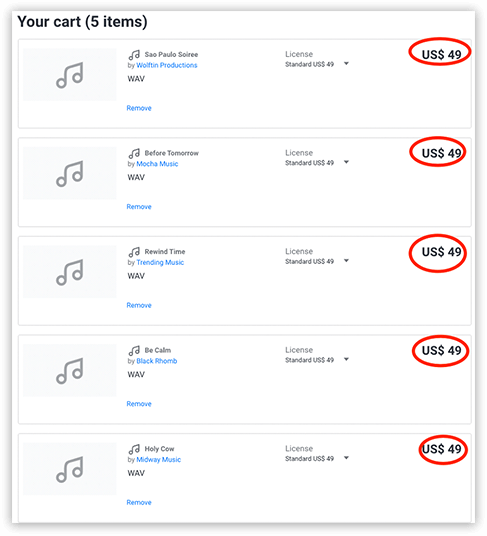487x536 pixels.
Task: Open the Rewind Time track thumbnail
Action: (x=70, y=272)
